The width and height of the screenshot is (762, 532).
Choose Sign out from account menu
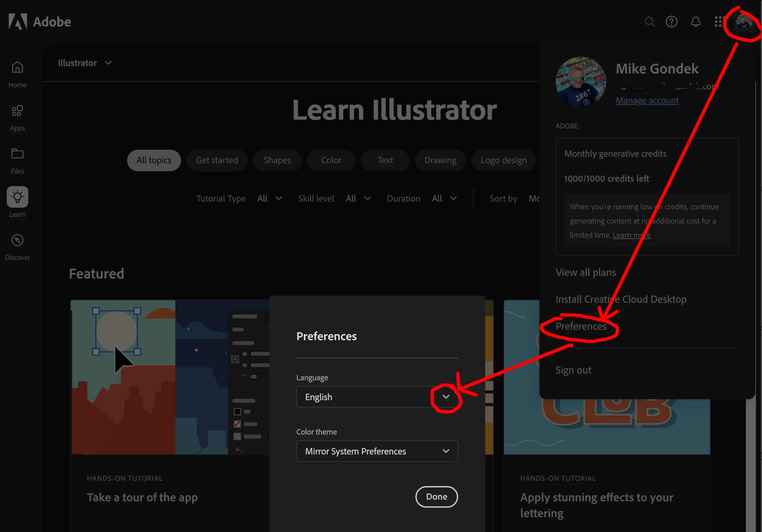(x=573, y=370)
